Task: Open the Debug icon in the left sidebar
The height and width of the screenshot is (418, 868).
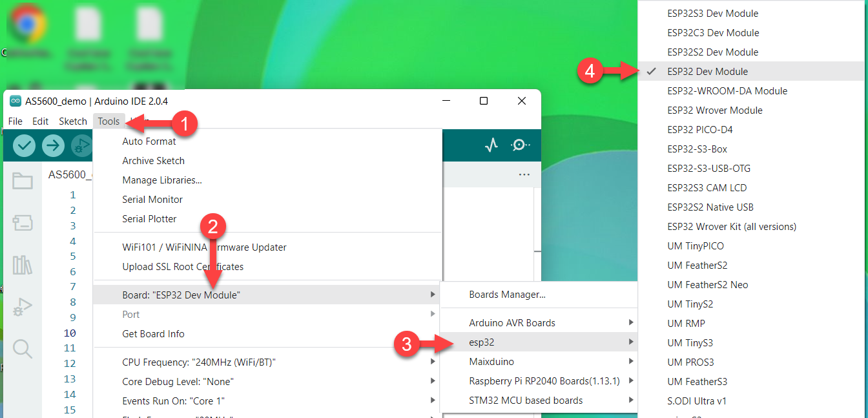Action: point(23,306)
